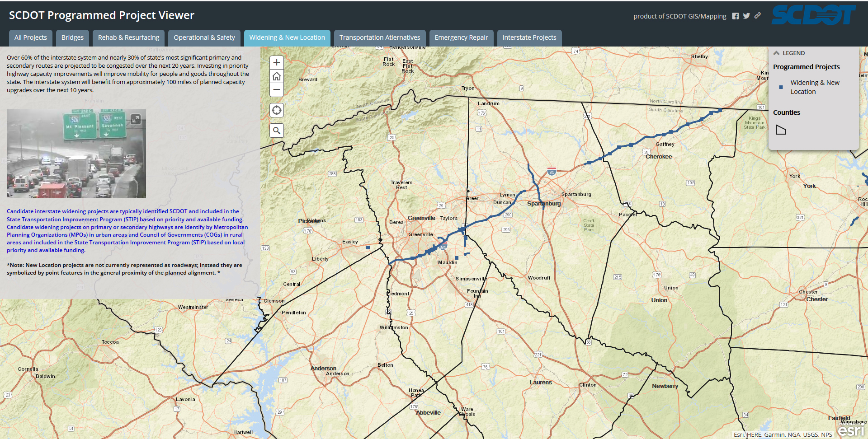Switch to the Bridges tab

pos(72,37)
